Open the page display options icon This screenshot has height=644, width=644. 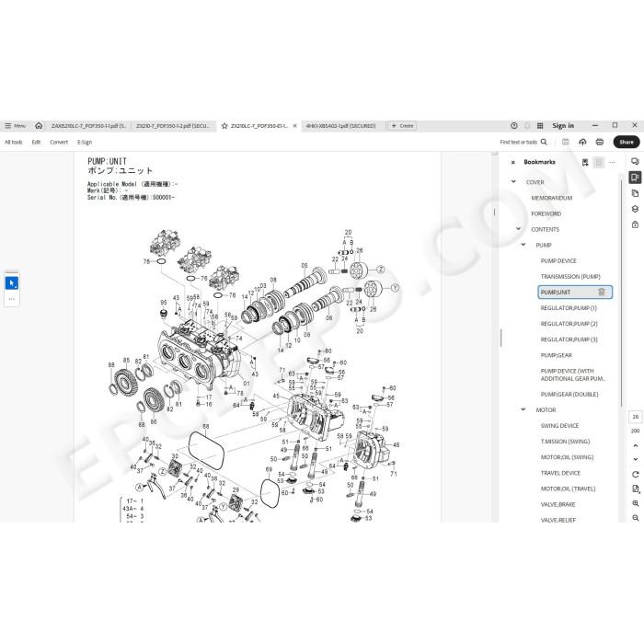[x=636, y=489]
